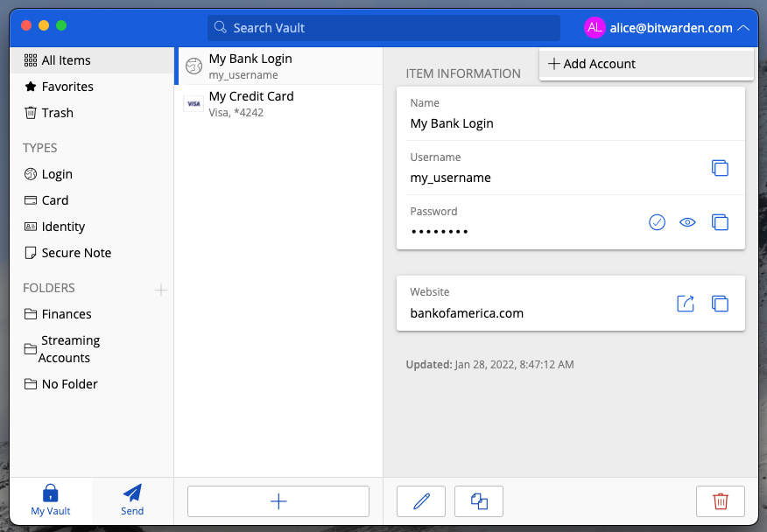This screenshot has width=767, height=532.
Task: Click the search magnifier icon
Action: (221, 27)
